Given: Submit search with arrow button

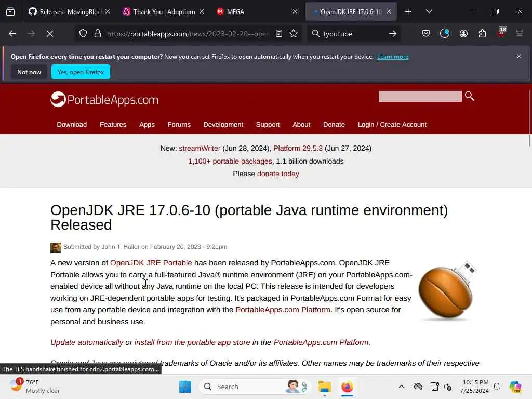Looking at the screenshot, I should (x=393, y=34).
